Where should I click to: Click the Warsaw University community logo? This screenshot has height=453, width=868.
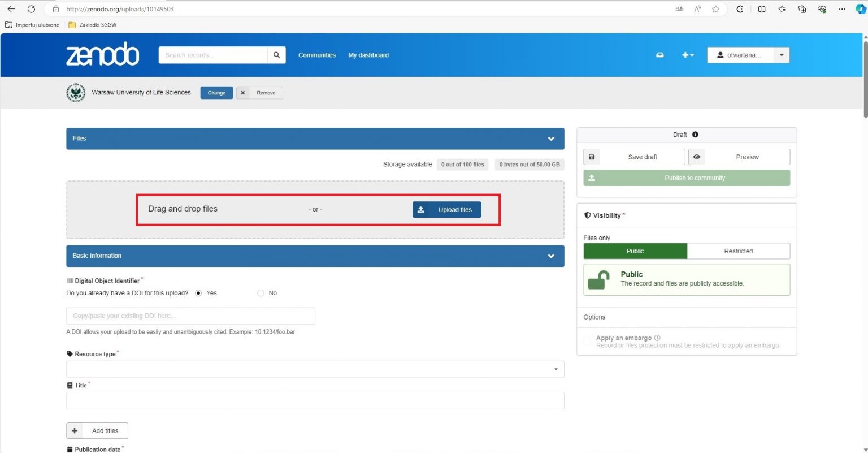point(76,93)
